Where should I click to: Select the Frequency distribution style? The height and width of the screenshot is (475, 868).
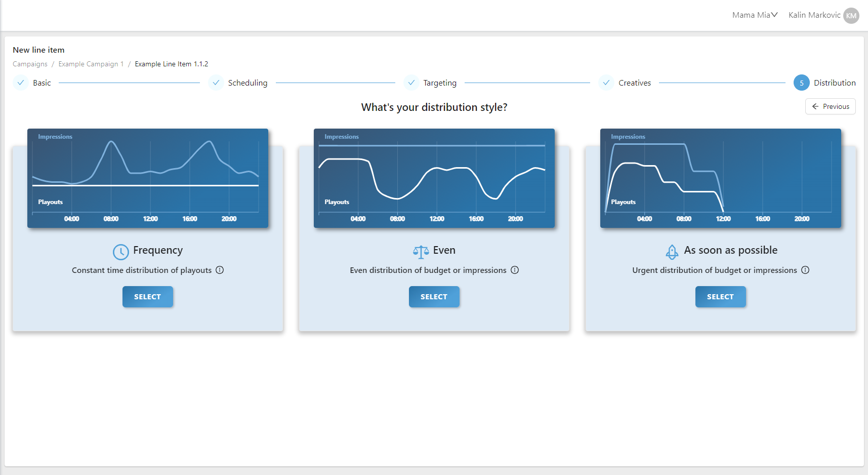[x=147, y=297]
